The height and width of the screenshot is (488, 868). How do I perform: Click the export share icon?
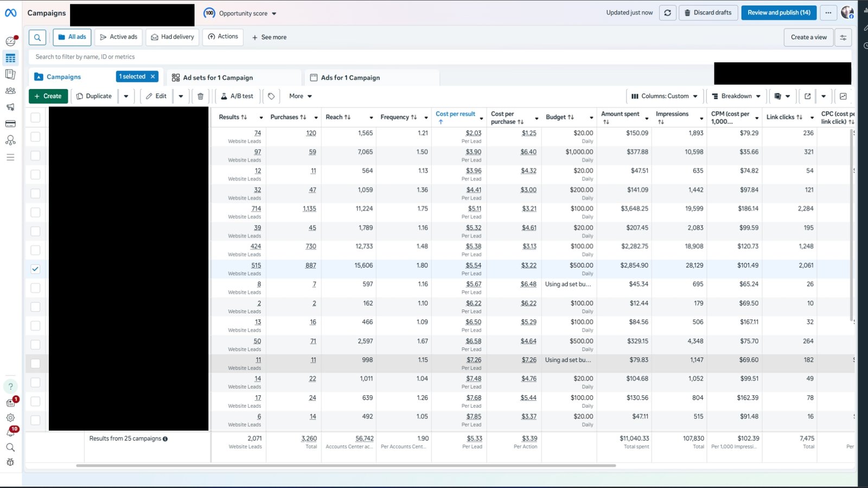[x=807, y=97]
